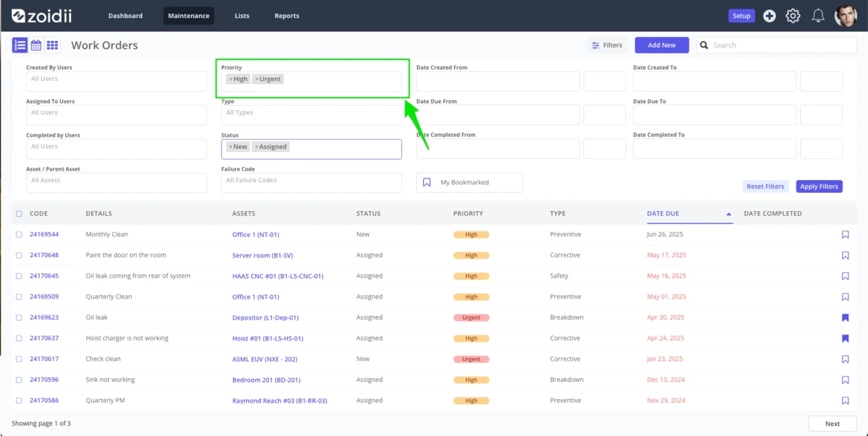Go to Next page
868x436 pixels.
(x=833, y=424)
